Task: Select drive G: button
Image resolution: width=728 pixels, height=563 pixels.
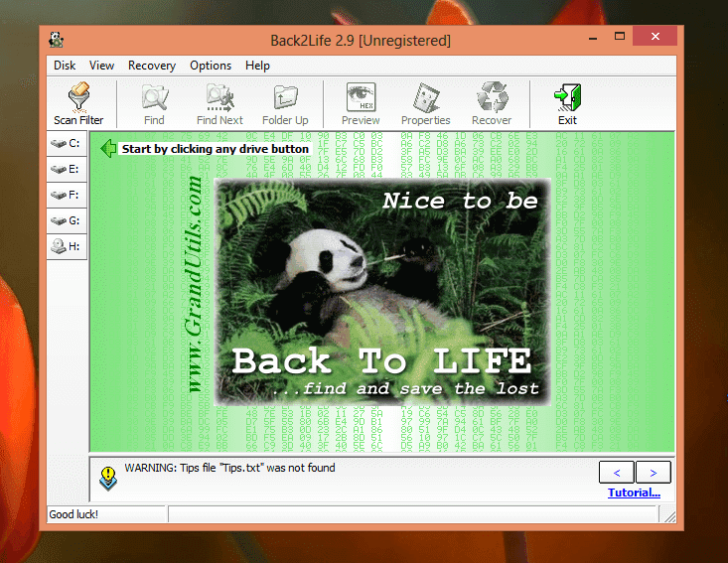Action: point(67,220)
